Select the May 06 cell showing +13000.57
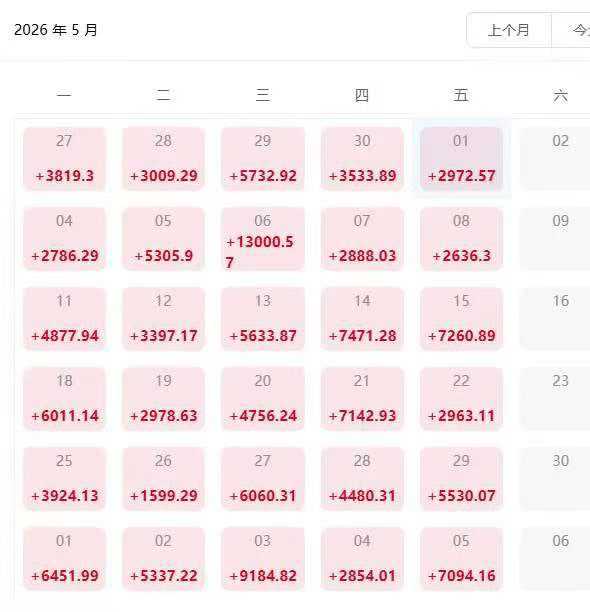The height and width of the screenshot is (612, 590). [x=263, y=239]
